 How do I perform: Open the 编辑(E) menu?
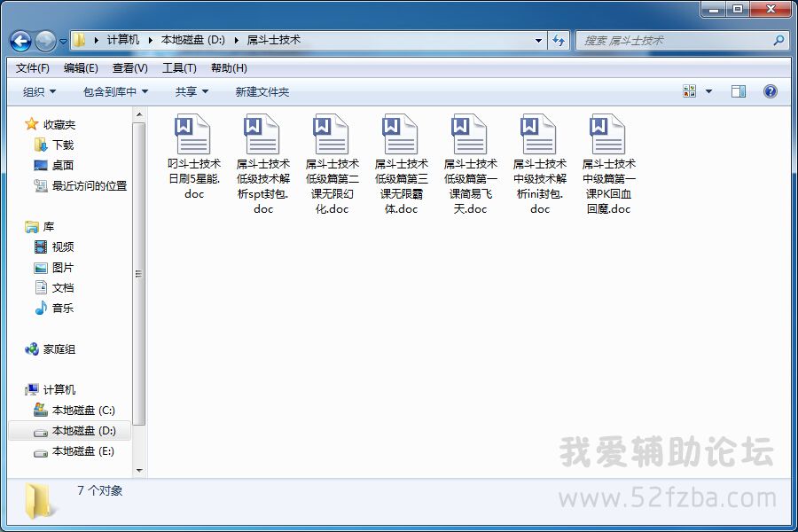(x=81, y=68)
